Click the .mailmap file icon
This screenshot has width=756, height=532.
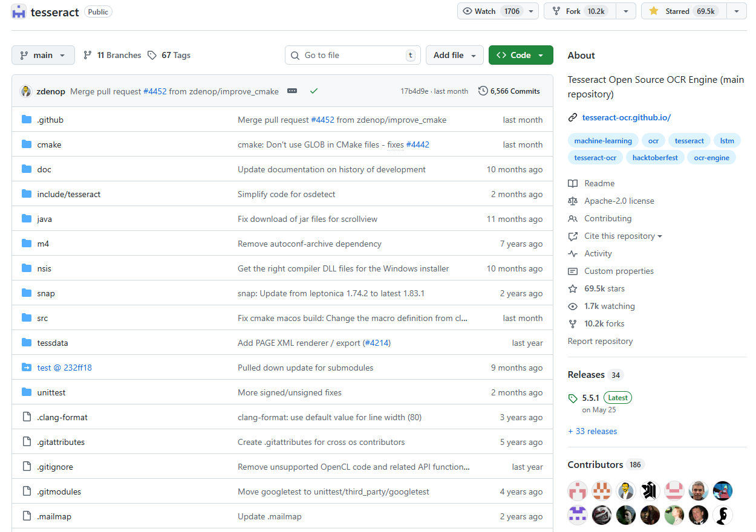pyautogui.click(x=27, y=516)
